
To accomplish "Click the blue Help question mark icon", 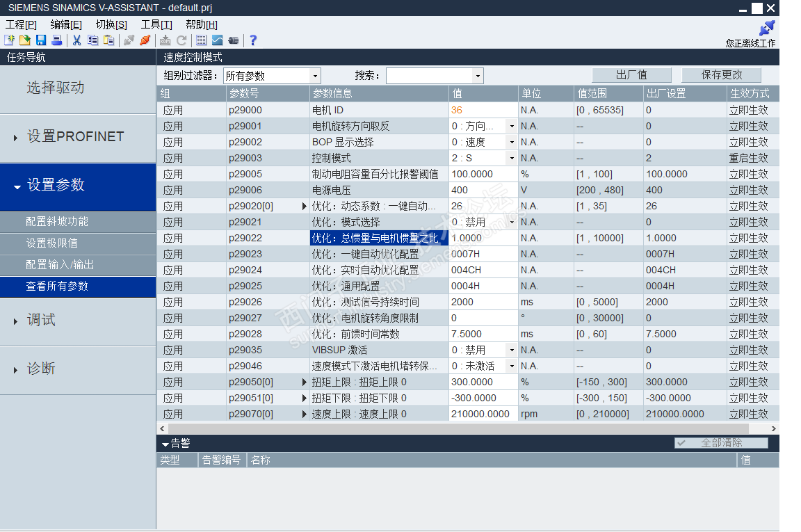I will click(x=253, y=40).
